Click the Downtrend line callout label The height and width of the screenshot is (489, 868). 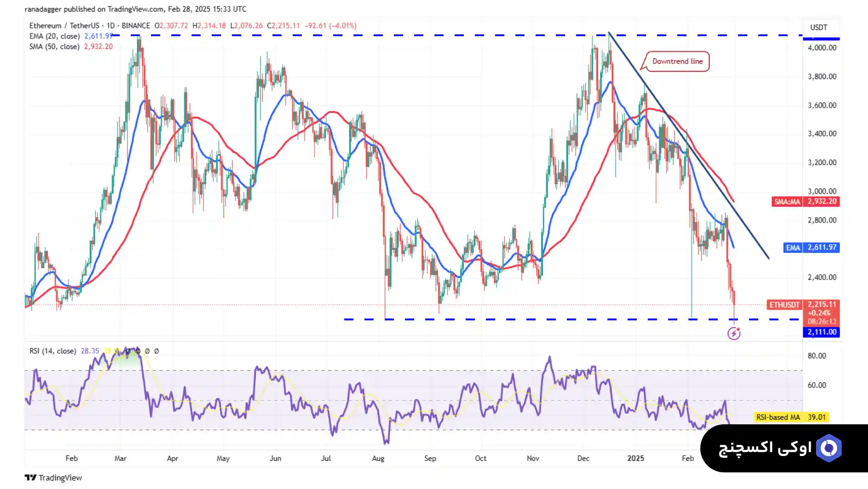point(677,62)
